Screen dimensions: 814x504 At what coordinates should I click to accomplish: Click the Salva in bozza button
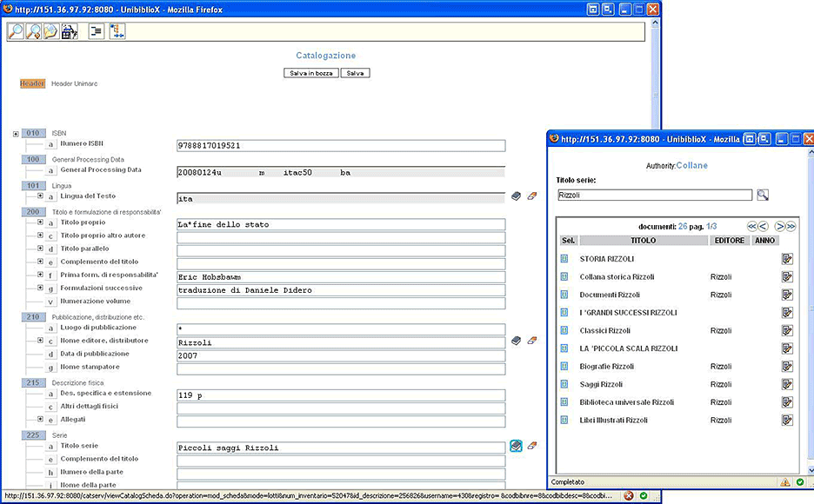point(311,73)
